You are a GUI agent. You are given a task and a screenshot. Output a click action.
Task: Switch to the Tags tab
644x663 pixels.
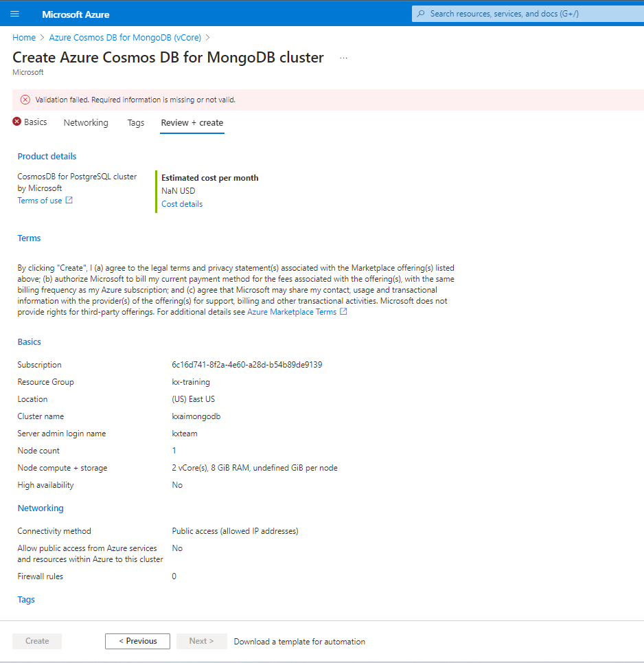tap(136, 122)
